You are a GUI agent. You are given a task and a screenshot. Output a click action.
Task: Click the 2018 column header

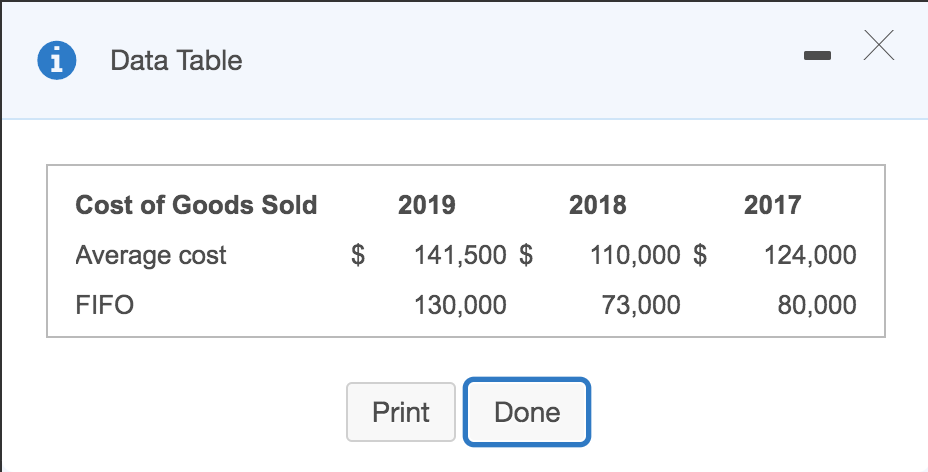click(597, 205)
